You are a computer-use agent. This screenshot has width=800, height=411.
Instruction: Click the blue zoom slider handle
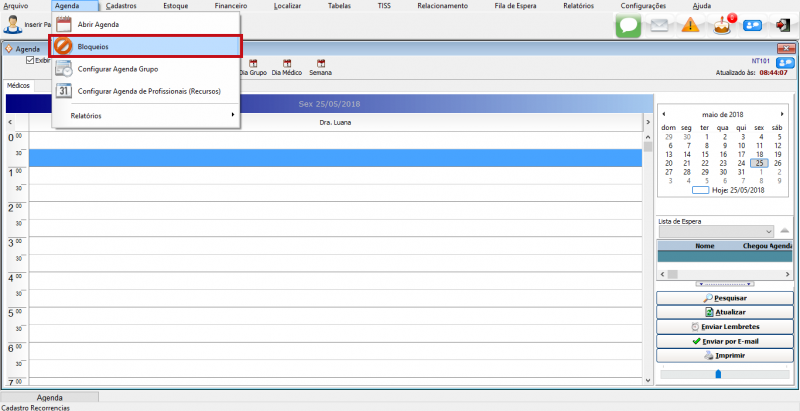(x=717, y=374)
